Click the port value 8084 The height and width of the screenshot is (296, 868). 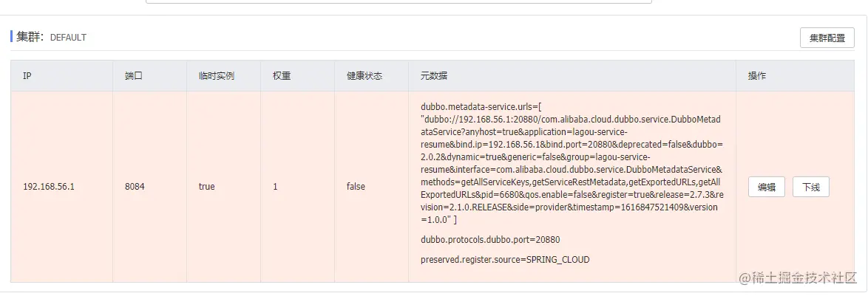point(135,187)
